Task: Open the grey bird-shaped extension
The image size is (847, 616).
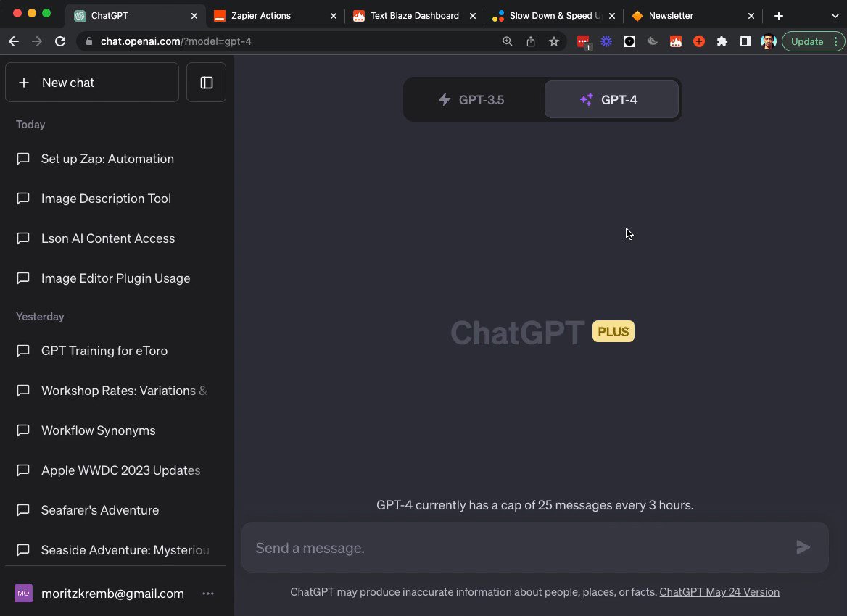Action: (x=653, y=41)
